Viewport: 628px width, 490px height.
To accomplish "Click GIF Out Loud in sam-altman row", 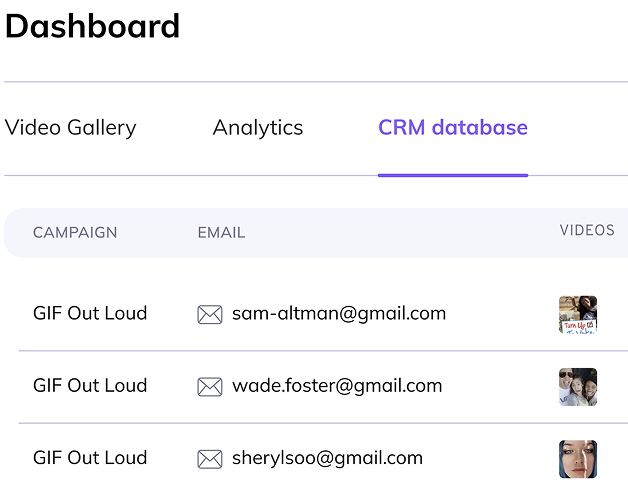I will pos(90,313).
